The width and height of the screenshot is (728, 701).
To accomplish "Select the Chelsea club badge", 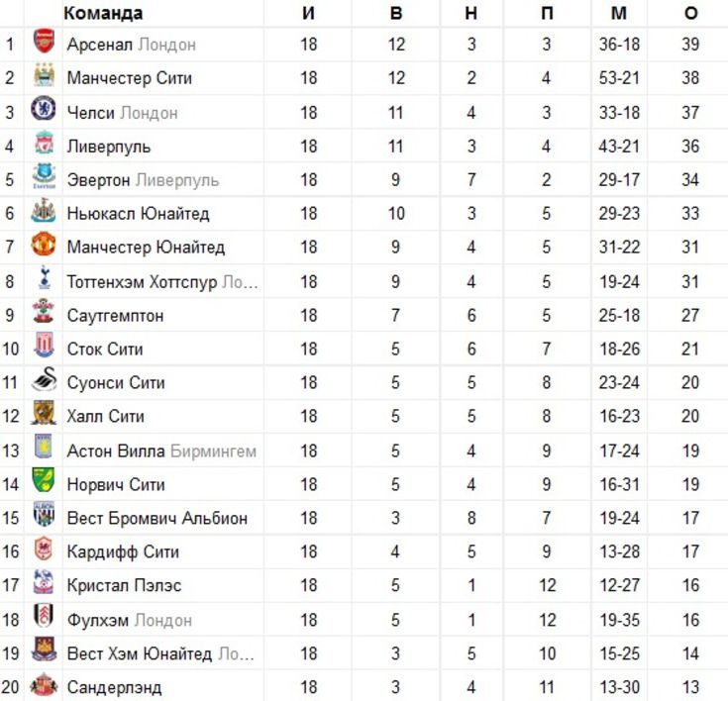I will coord(44,109).
